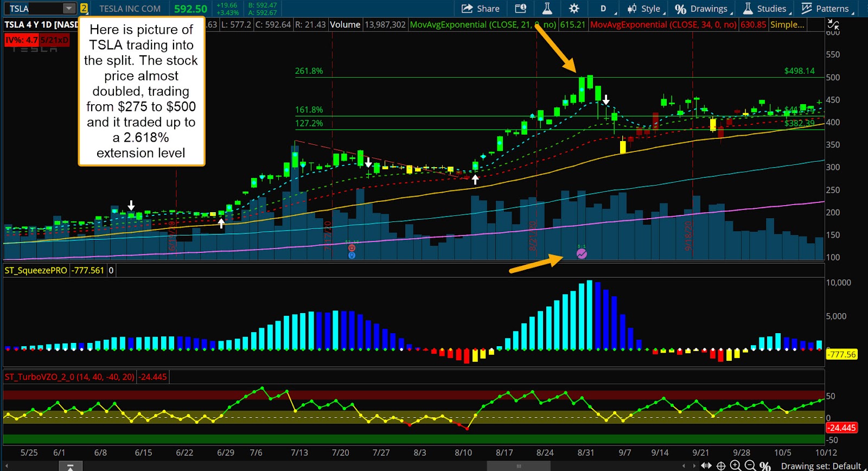Image resolution: width=868 pixels, height=471 pixels.
Task: Click the percent drawing tool icon at bottom
Action: click(x=765, y=466)
